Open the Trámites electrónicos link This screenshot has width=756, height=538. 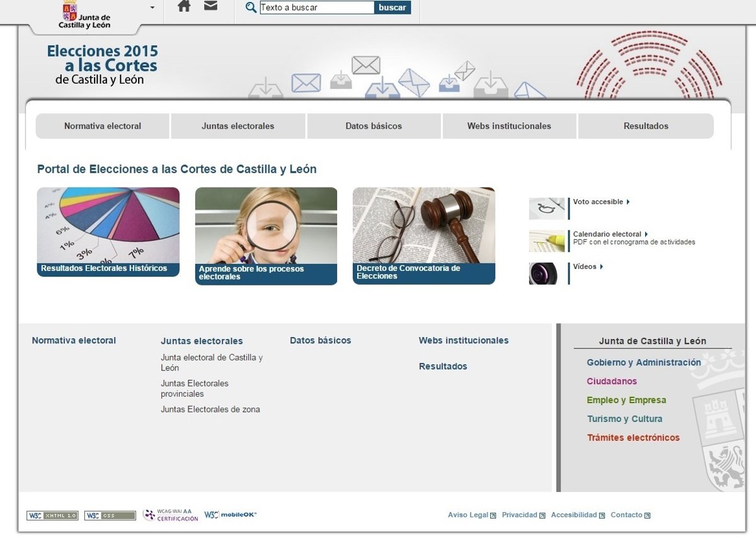[633, 437]
